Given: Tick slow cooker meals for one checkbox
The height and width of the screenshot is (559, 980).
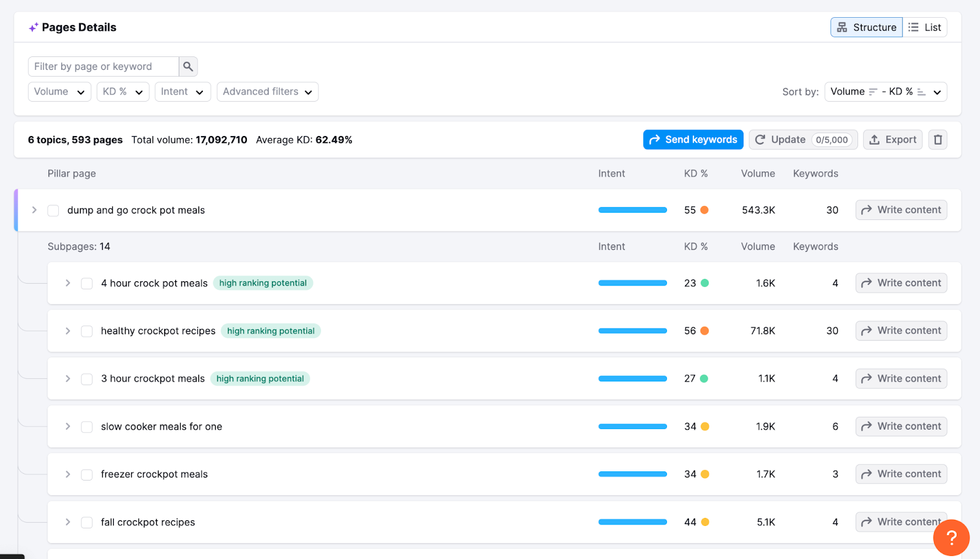Looking at the screenshot, I should pyautogui.click(x=87, y=427).
